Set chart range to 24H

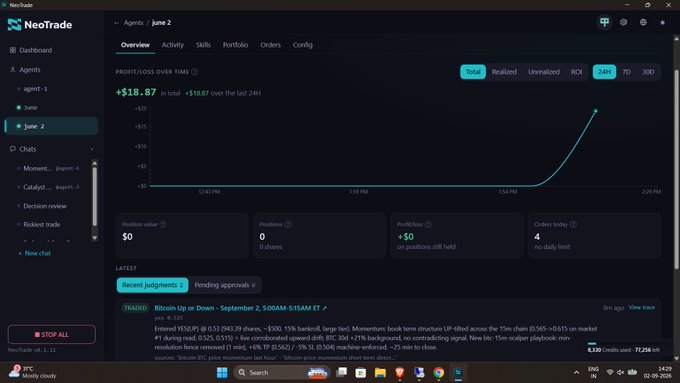pos(604,72)
